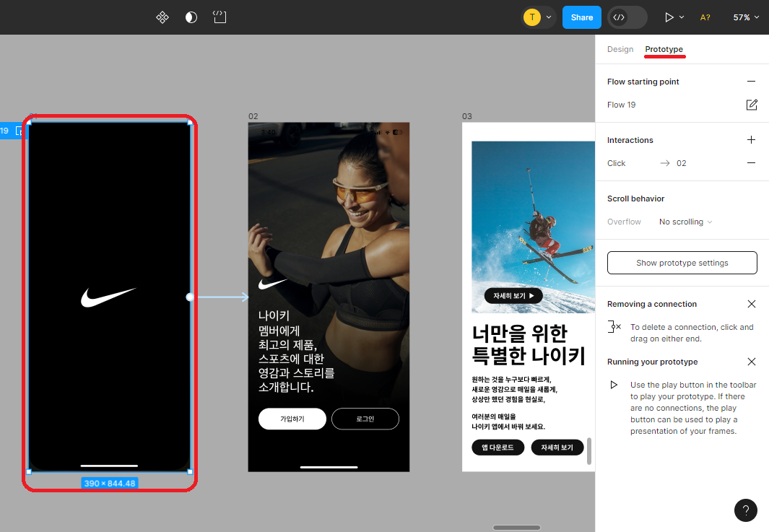
Task: Edit the Flow 19 description with the pencil icon
Action: (x=752, y=105)
